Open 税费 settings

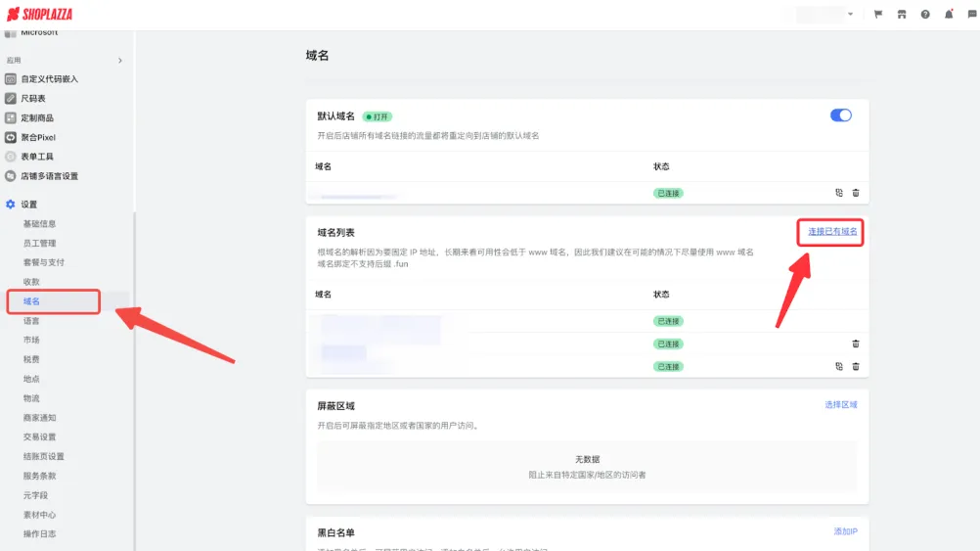pos(31,359)
